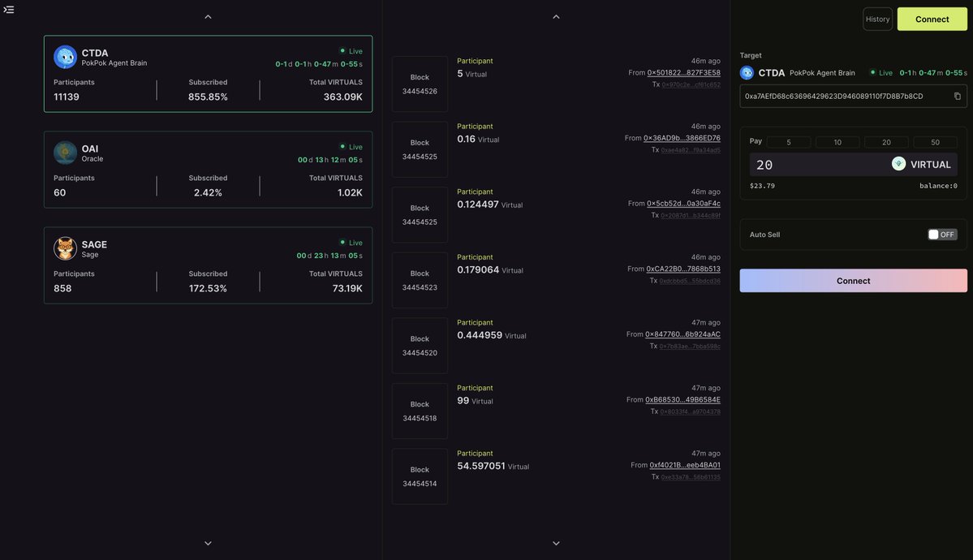This screenshot has height=560, width=973.
Task: Select the SAGE project card
Action: coord(208,265)
